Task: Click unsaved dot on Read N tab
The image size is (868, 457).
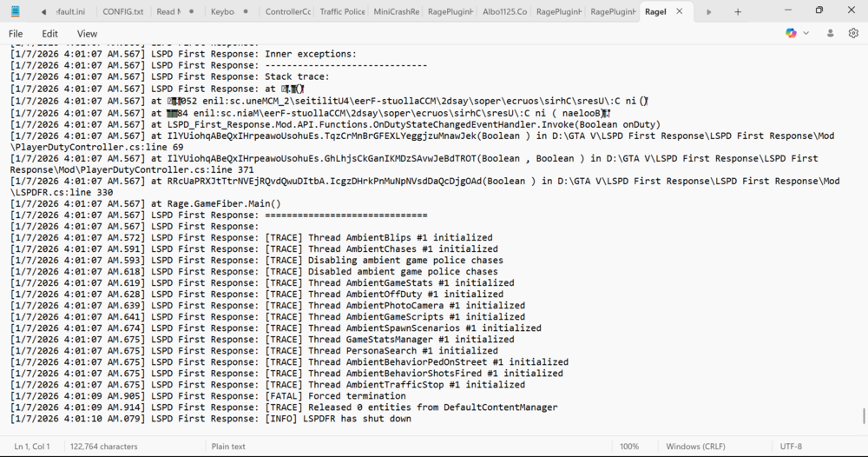Action: pos(192,11)
